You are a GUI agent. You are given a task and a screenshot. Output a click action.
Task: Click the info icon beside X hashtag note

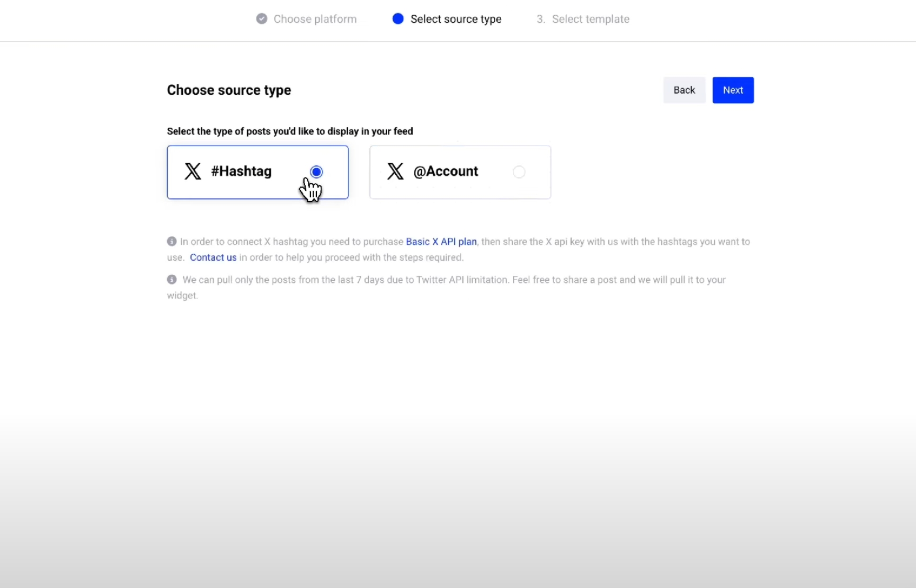172,242
